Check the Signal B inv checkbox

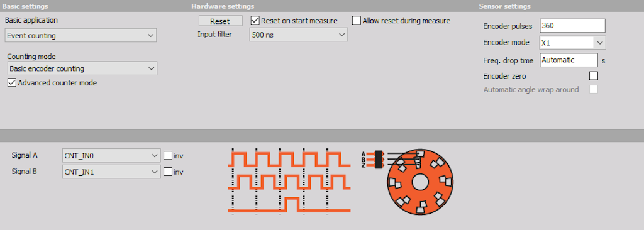tap(167, 172)
